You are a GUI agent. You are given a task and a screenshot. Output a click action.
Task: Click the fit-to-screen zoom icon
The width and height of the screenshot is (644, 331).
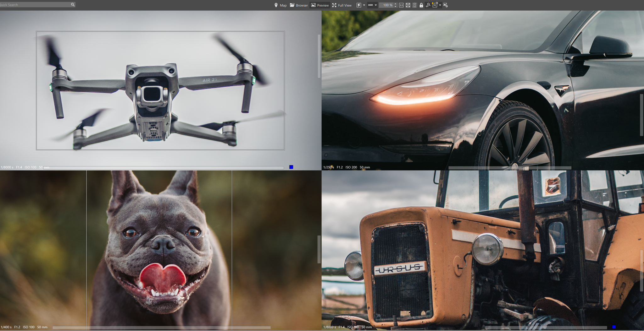point(408,5)
